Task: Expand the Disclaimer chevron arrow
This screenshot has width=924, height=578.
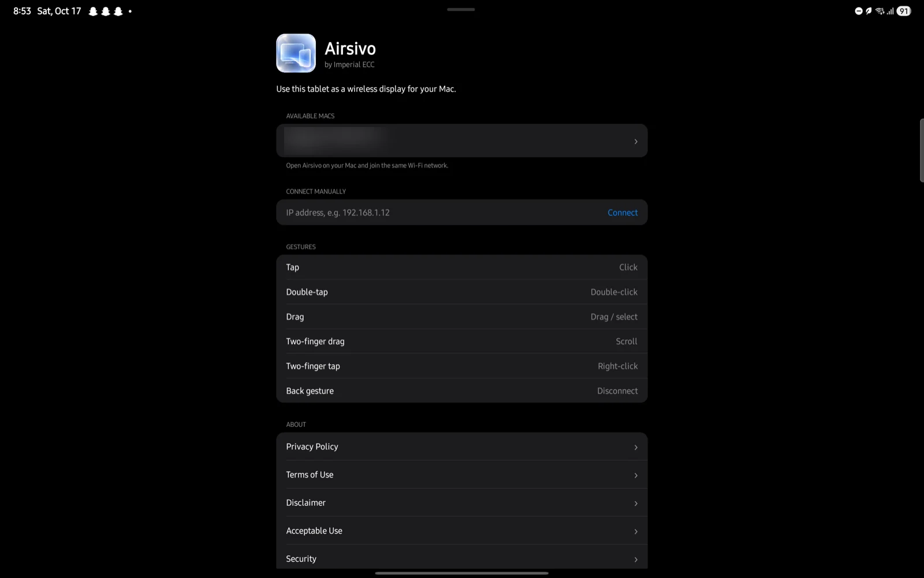Action: point(636,504)
